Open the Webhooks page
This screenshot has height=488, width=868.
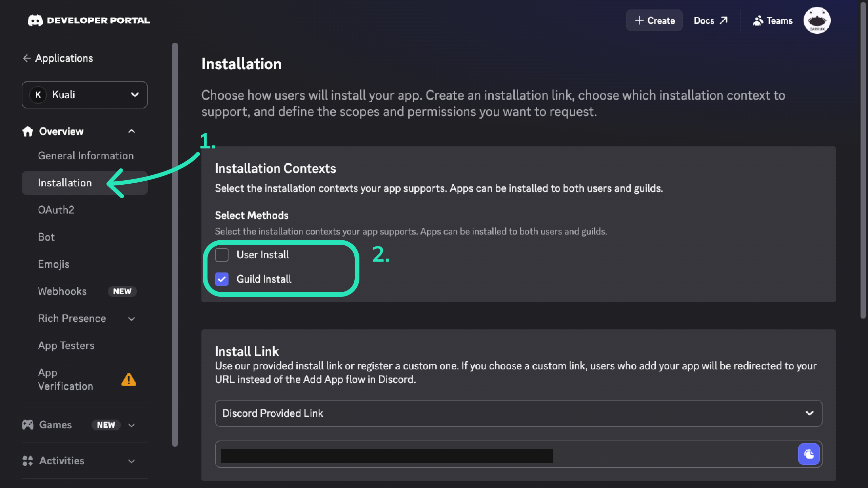point(62,291)
